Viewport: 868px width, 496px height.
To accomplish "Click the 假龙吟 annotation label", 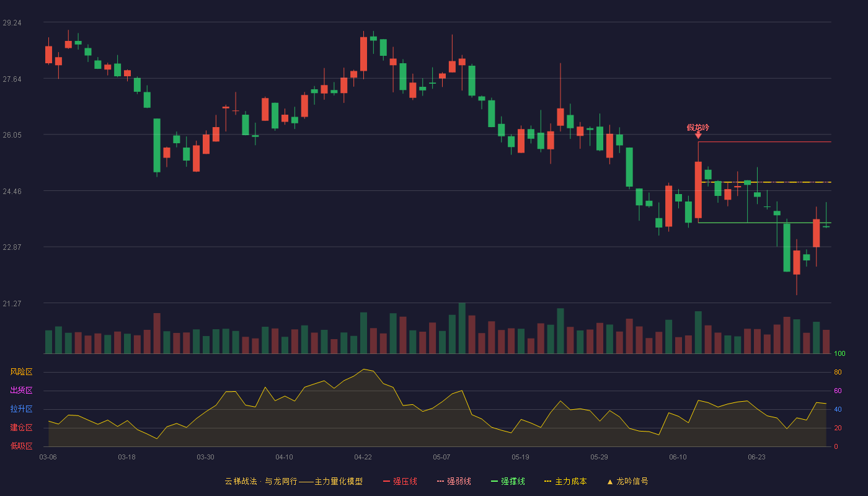I will pos(698,127).
